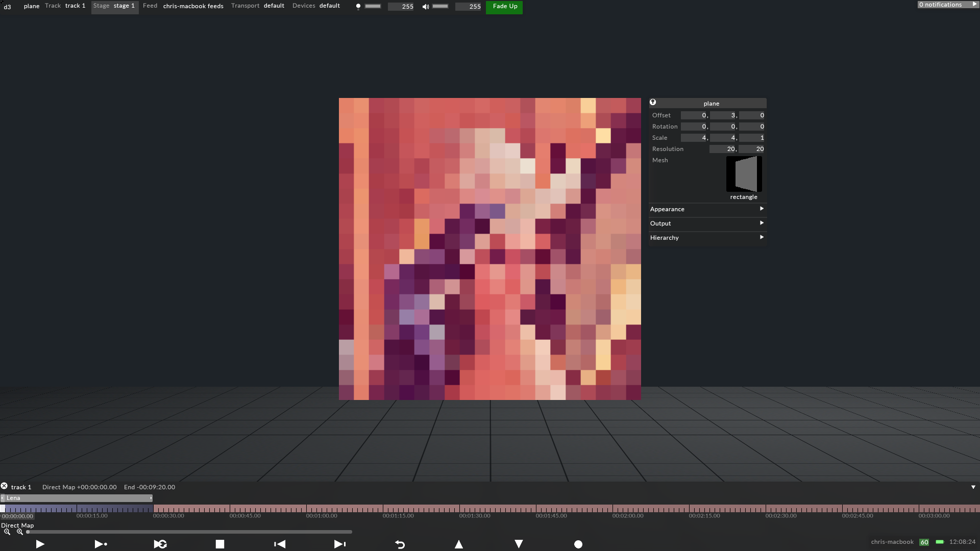Click the down triangle transport icon

(519, 544)
